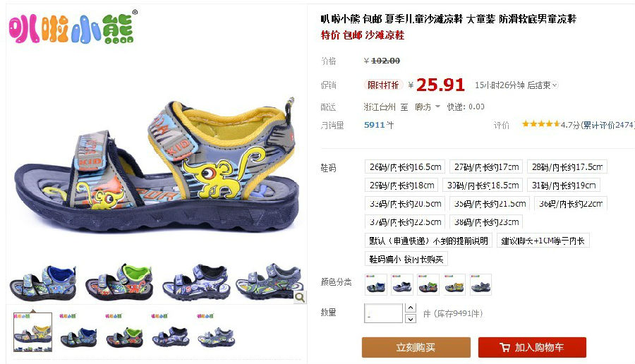This screenshot has width=635, height=364.
Task: Click the five-star rating icons
Action: [x=540, y=124]
